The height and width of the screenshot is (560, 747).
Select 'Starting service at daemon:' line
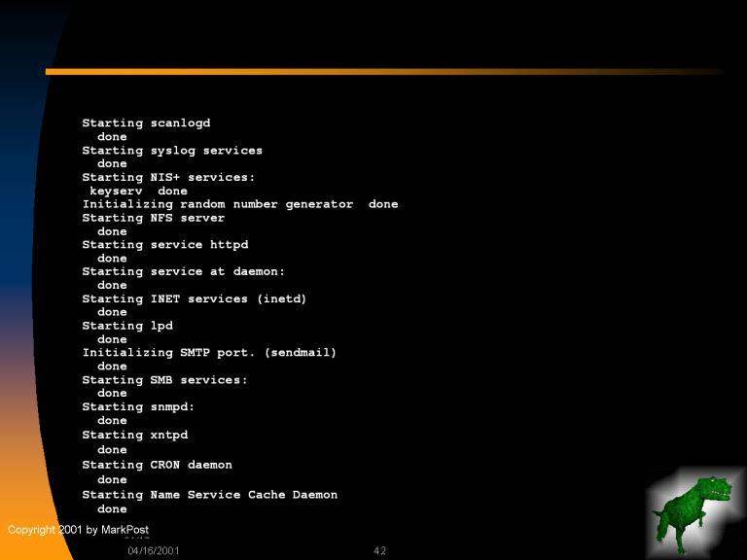[183, 272]
